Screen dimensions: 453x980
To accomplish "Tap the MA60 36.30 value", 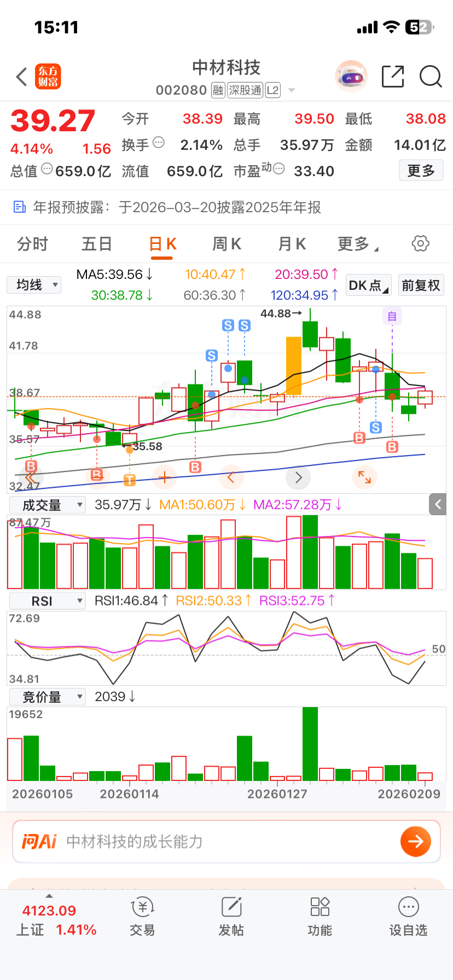I will 214,295.
